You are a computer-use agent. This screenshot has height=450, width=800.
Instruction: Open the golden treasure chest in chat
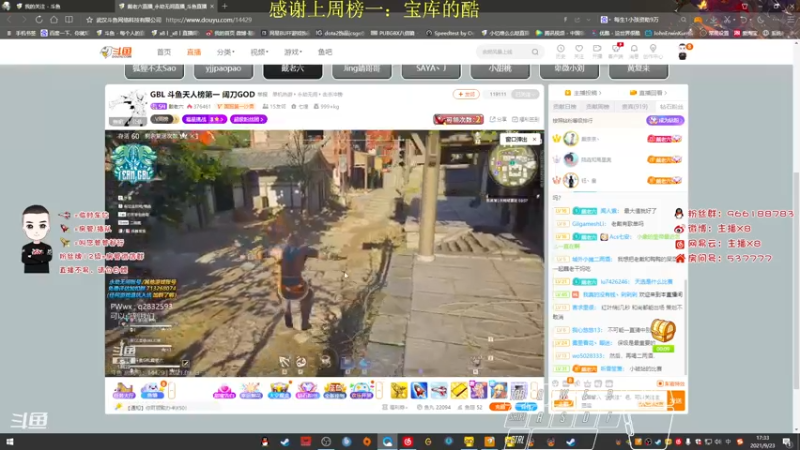click(x=663, y=332)
